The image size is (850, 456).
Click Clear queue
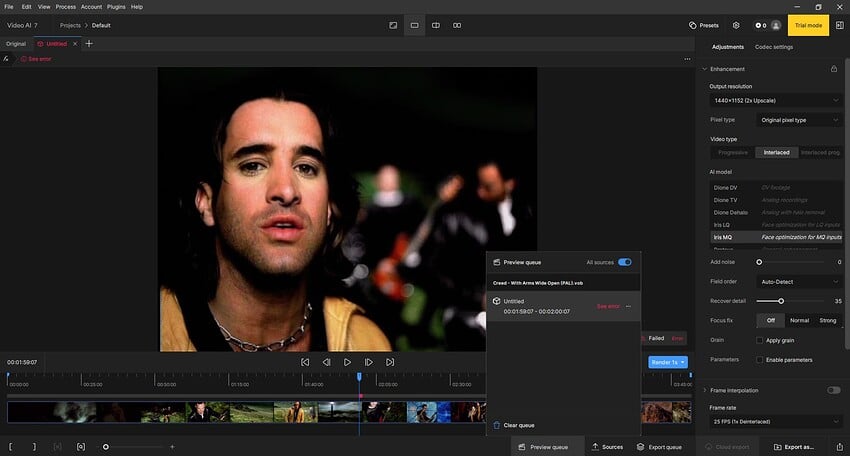519,425
